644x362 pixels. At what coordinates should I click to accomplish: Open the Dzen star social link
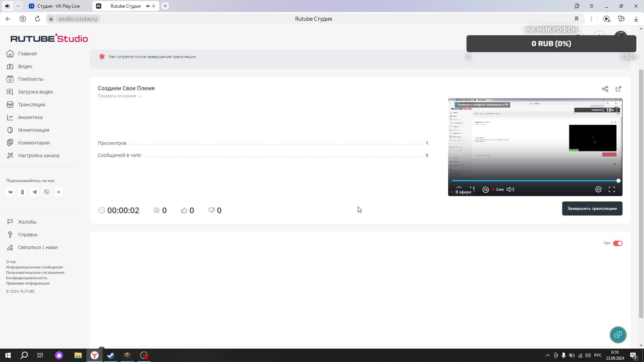(x=59, y=192)
